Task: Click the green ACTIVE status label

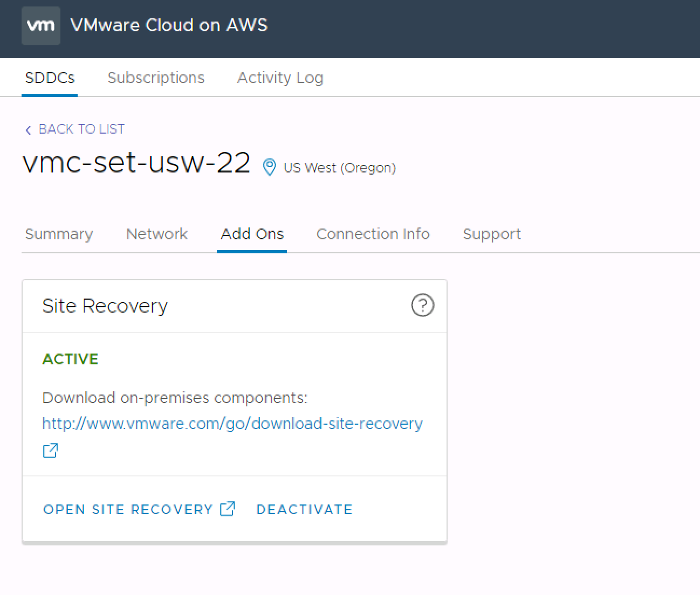Action: pyautogui.click(x=71, y=359)
